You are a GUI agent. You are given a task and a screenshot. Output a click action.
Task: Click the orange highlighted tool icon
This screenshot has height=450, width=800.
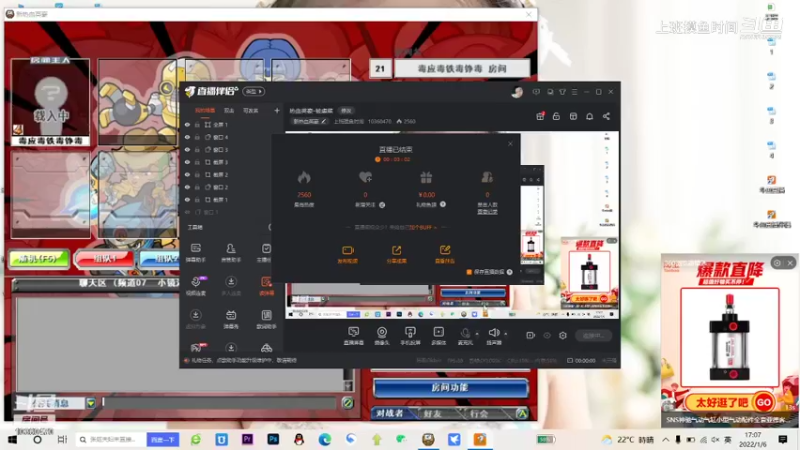(x=266, y=282)
